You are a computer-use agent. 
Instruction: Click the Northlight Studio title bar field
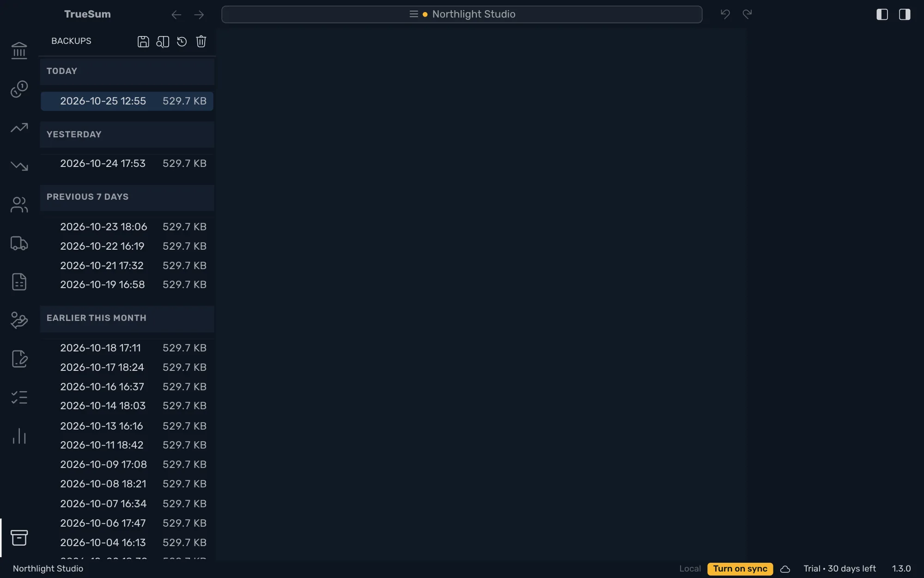pyautogui.click(x=462, y=14)
